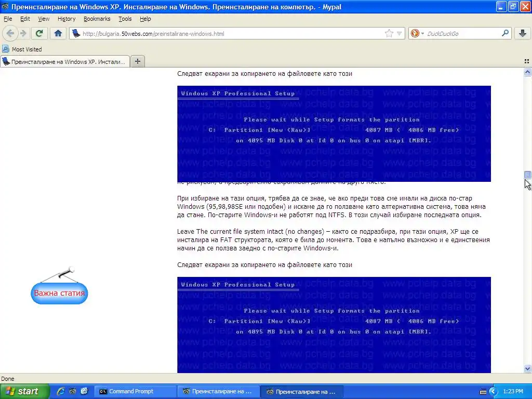Open the Windows Start menu

[24, 391]
